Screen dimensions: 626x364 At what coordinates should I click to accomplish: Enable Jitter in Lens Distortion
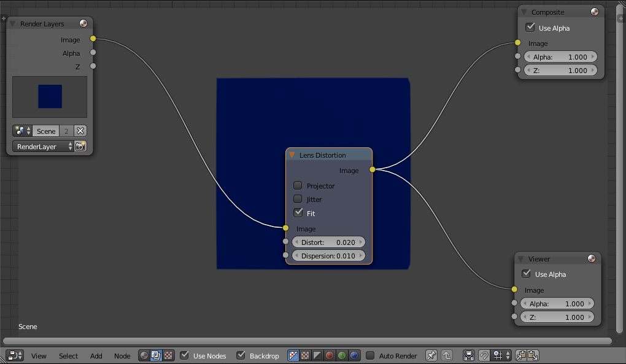pos(298,199)
